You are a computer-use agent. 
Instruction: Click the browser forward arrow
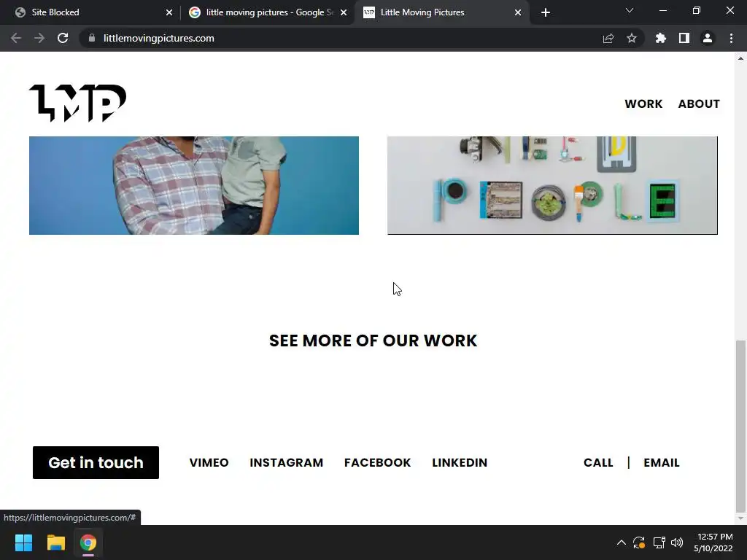coord(39,38)
